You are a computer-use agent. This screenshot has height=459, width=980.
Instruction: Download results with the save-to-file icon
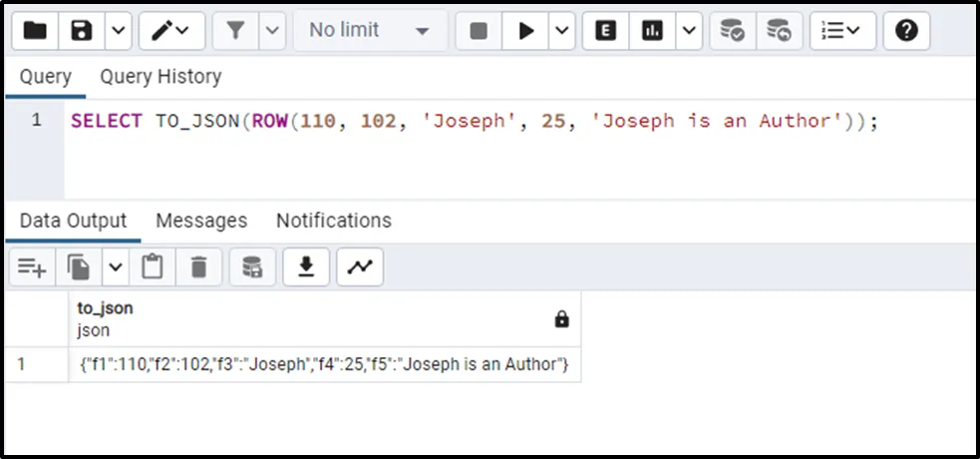click(x=307, y=266)
